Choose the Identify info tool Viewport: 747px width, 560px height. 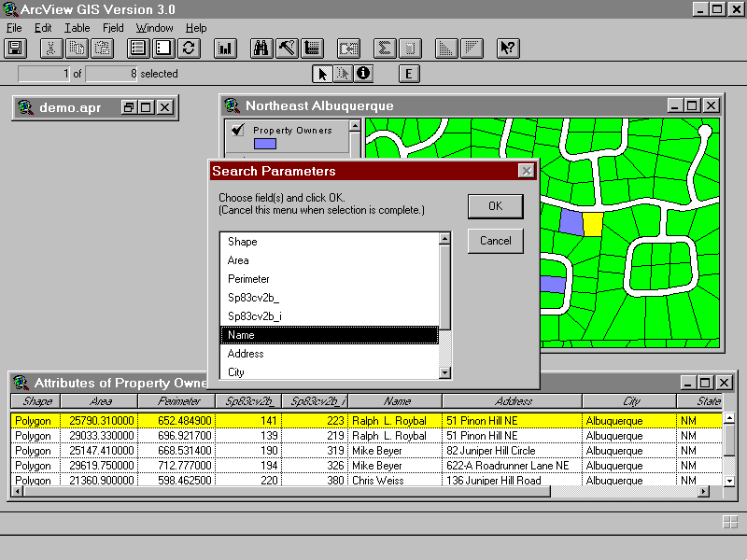pyautogui.click(x=363, y=74)
